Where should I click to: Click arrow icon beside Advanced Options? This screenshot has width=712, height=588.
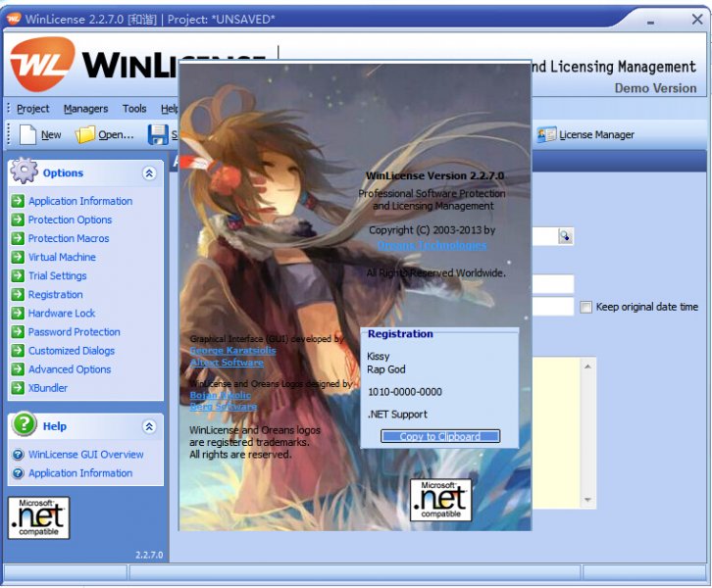pos(18,368)
